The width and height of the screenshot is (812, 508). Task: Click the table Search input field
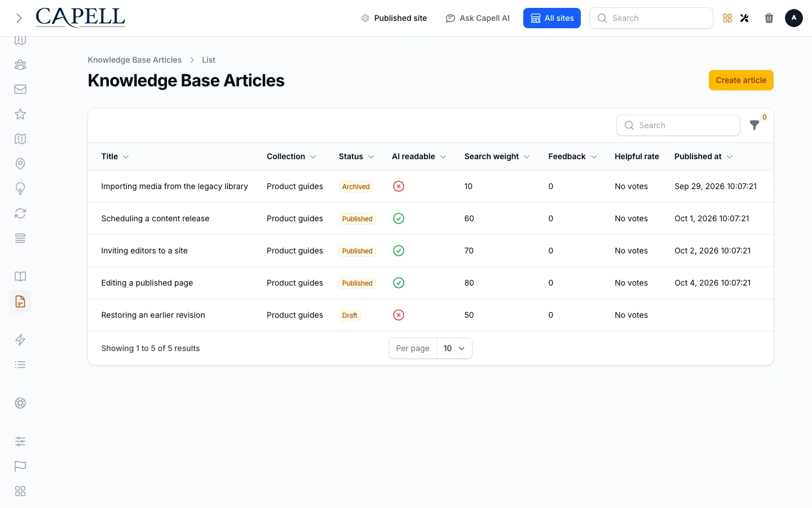point(678,125)
